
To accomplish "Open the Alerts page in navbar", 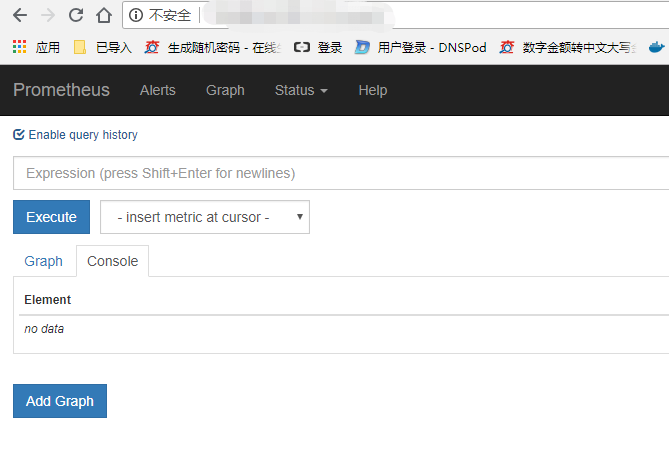I will tap(157, 90).
